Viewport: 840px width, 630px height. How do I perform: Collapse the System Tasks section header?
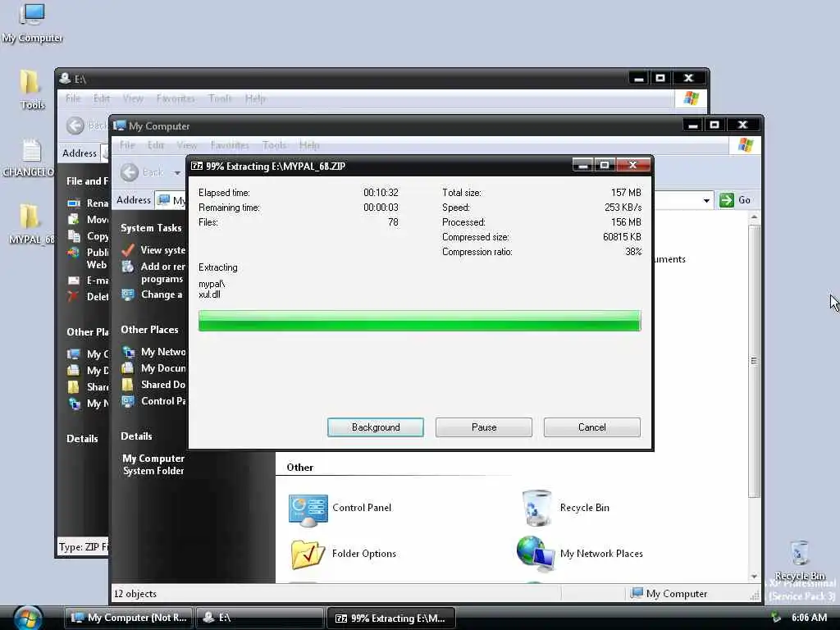151,228
